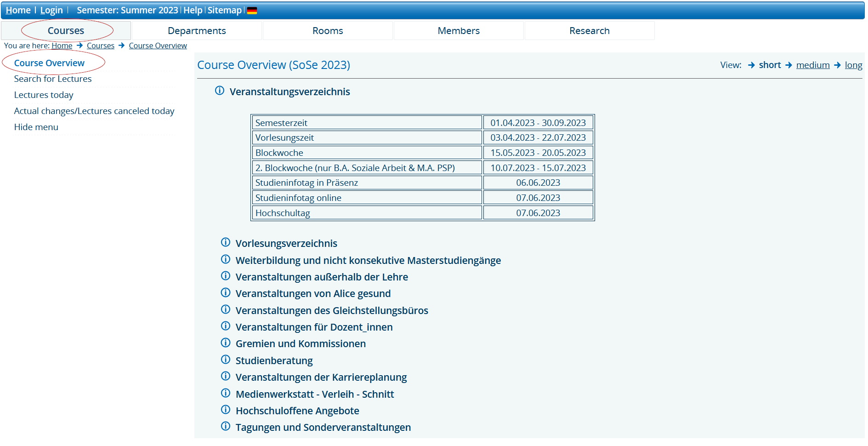Open the Veranstaltungsverzeichnis heading link
The height and width of the screenshot is (446, 868).
290,91
